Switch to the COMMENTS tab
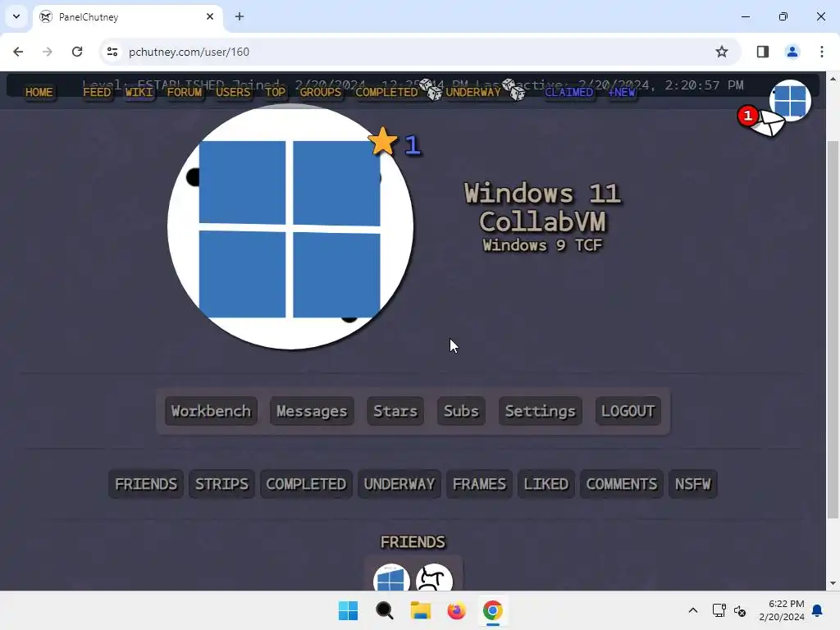 [x=622, y=484]
